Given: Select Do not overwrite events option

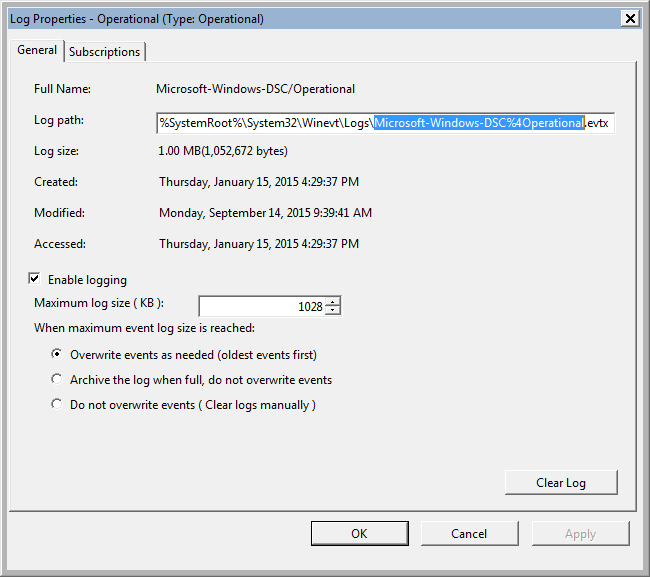Looking at the screenshot, I should coord(57,405).
